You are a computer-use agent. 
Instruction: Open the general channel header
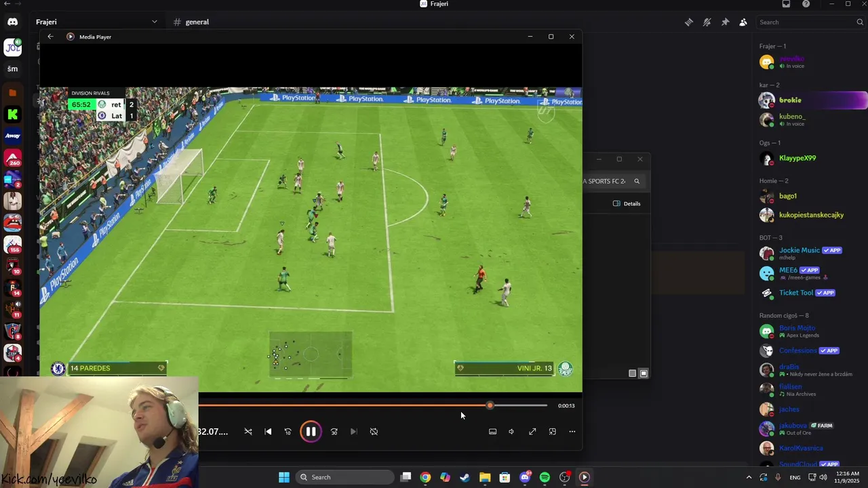[191, 22]
